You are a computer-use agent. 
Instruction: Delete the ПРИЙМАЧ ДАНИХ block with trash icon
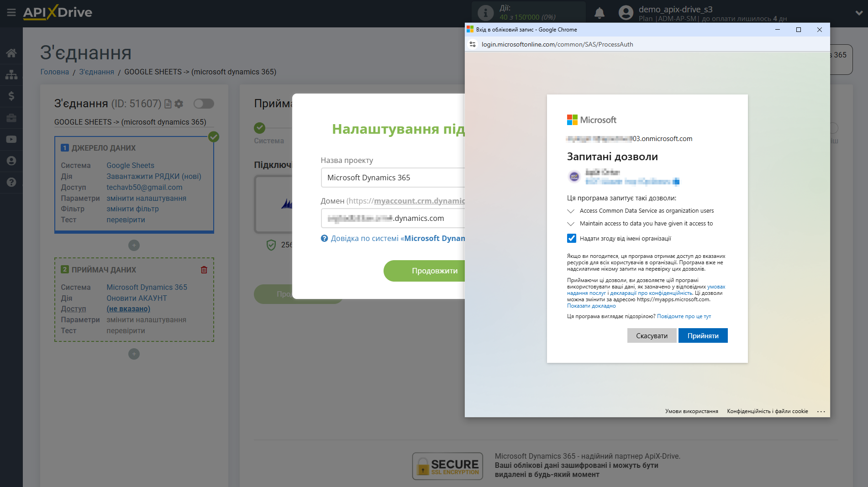204,270
